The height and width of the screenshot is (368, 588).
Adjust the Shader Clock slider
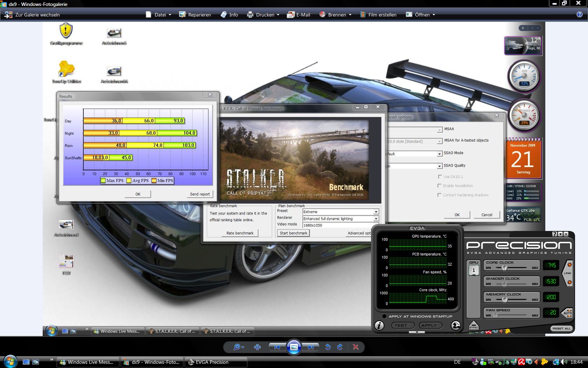coord(504,284)
